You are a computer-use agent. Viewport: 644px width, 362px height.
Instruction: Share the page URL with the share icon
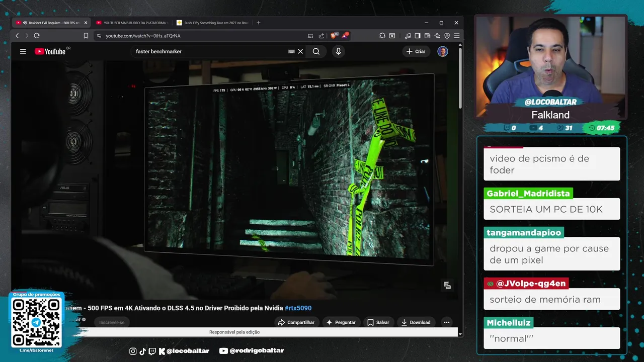(x=321, y=36)
